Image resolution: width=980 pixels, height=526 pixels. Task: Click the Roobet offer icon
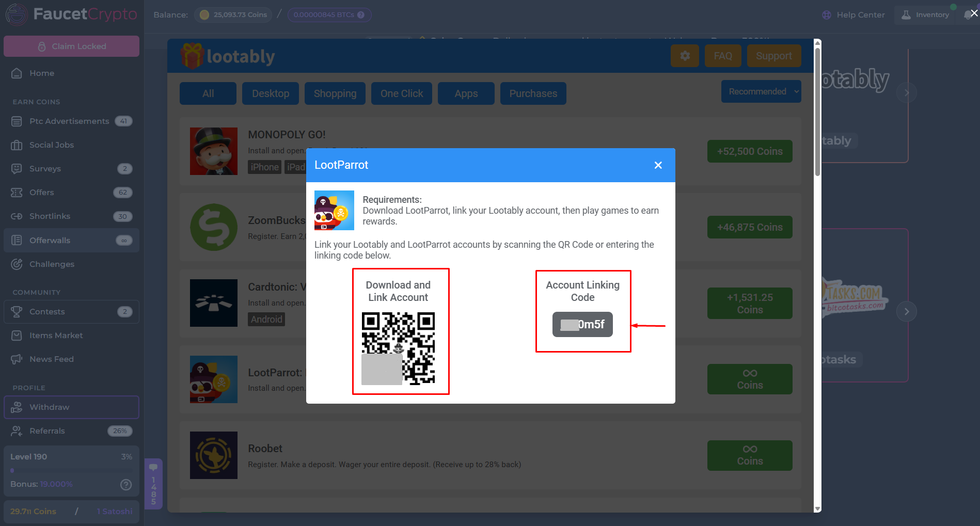click(214, 455)
